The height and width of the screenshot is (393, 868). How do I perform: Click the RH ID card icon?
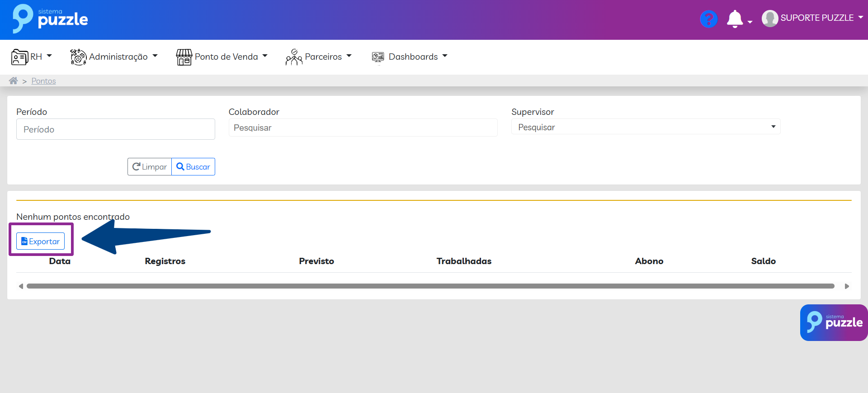pyautogui.click(x=20, y=57)
